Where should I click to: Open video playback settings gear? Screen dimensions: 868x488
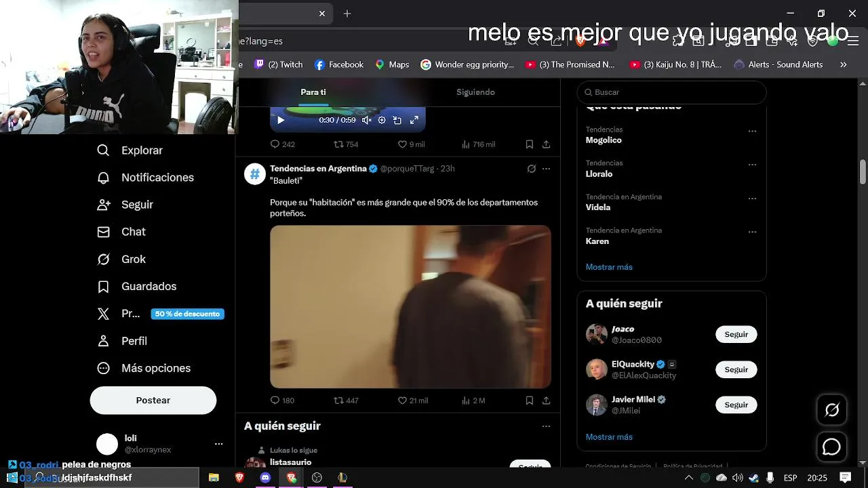[x=382, y=120]
